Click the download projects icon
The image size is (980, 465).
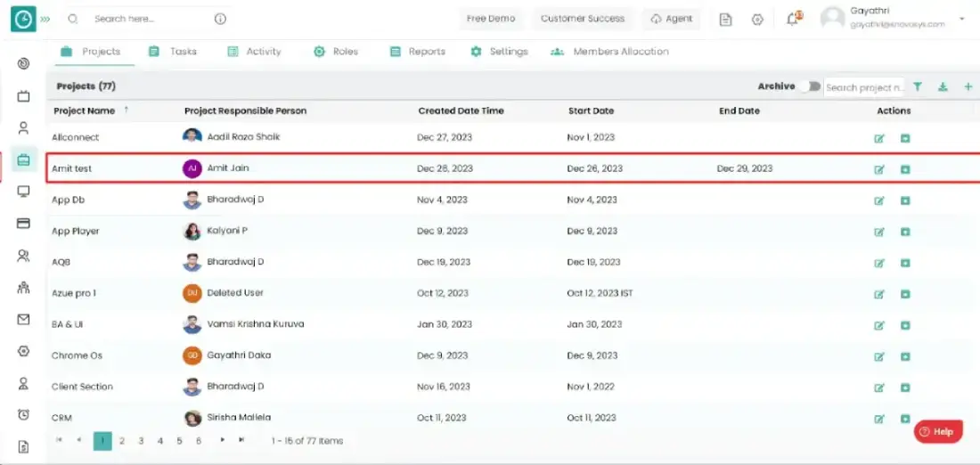pyautogui.click(x=943, y=87)
